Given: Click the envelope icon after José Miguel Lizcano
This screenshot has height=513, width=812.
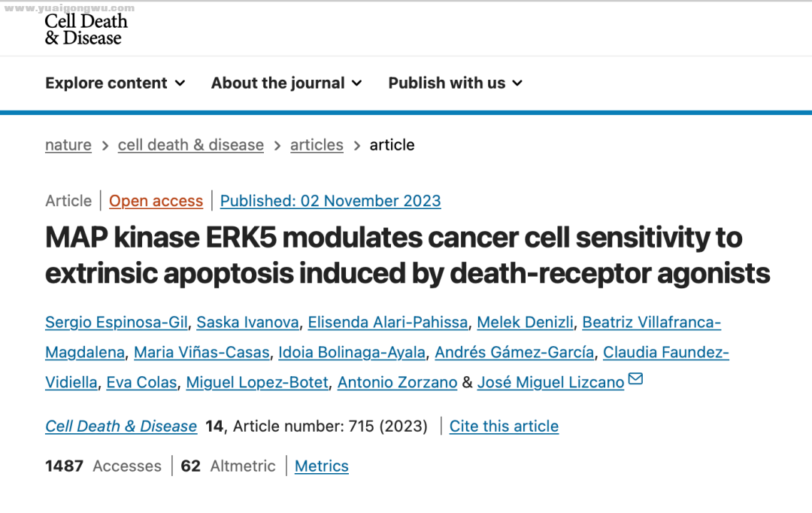Looking at the screenshot, I should [x=635, y=379].
